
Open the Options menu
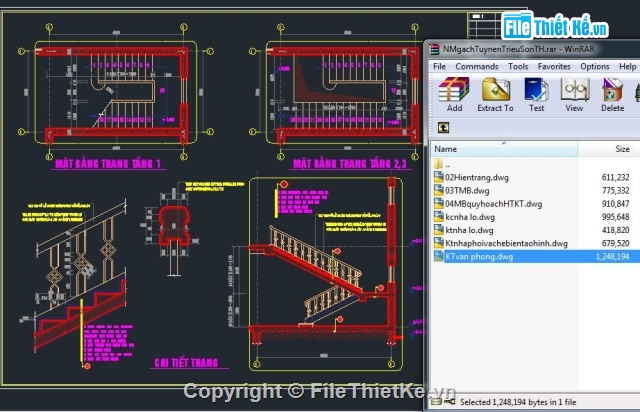[x=595, y=66]
